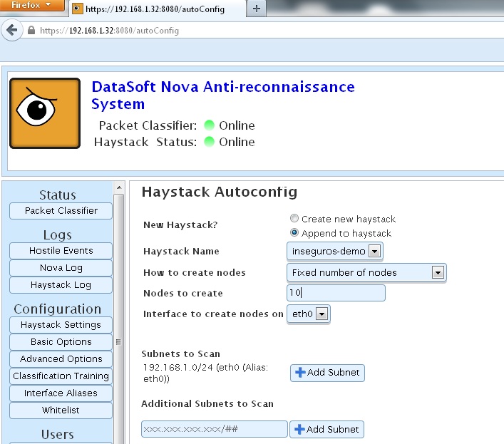Click Add Subnet beside the additional subnet field

pos(327,429)
